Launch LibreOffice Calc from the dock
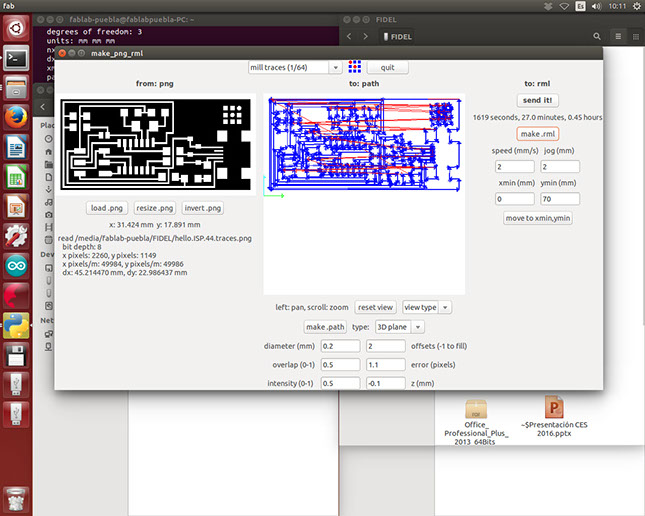The width and height of the screenshot is (645, 516). (16, 177)
